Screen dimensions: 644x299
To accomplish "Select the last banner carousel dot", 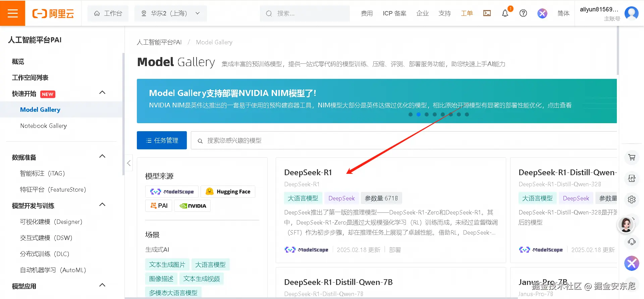I will point(467,114).
